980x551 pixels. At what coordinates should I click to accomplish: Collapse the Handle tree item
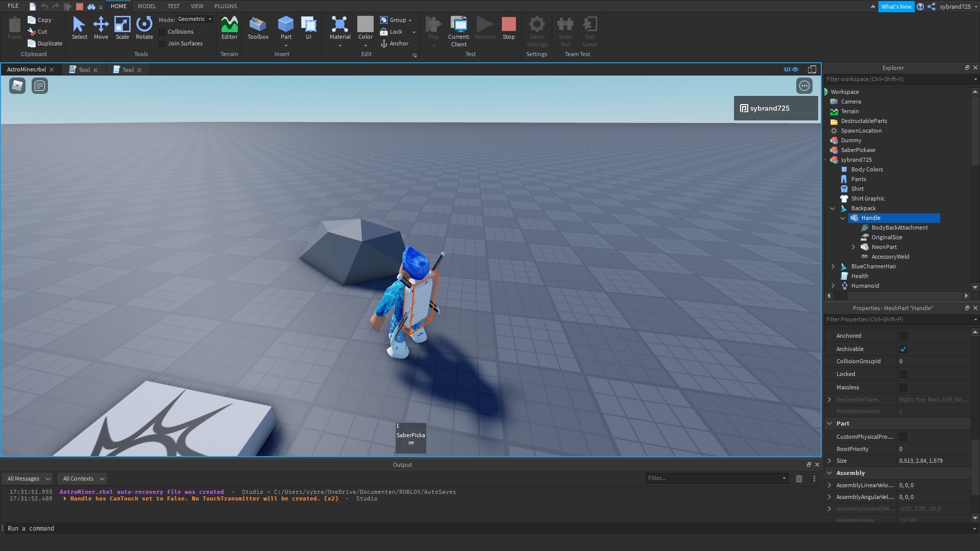843,218
